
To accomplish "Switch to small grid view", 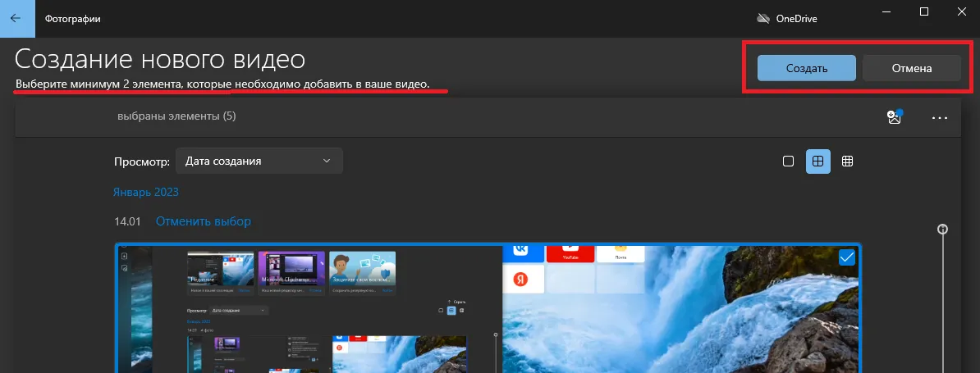I will (x=848, y=161).
